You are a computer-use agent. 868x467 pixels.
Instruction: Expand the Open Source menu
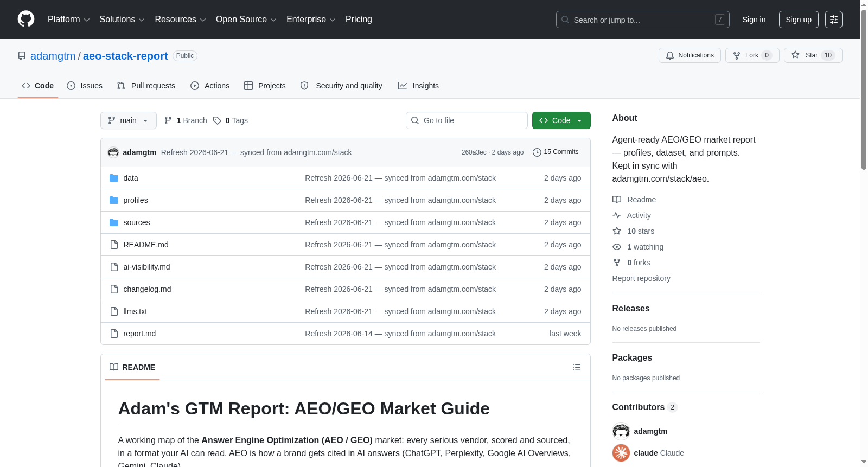pyautogui.click(x=246, y=20)
